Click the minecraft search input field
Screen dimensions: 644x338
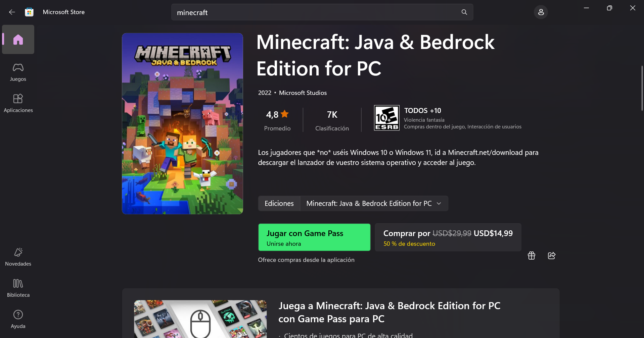(316, 12)
